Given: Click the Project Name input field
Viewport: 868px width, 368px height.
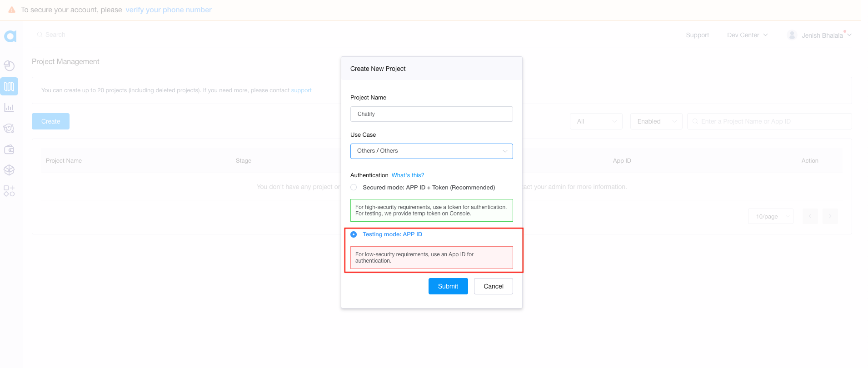Looking at the screenshot, I should [431, 114].
